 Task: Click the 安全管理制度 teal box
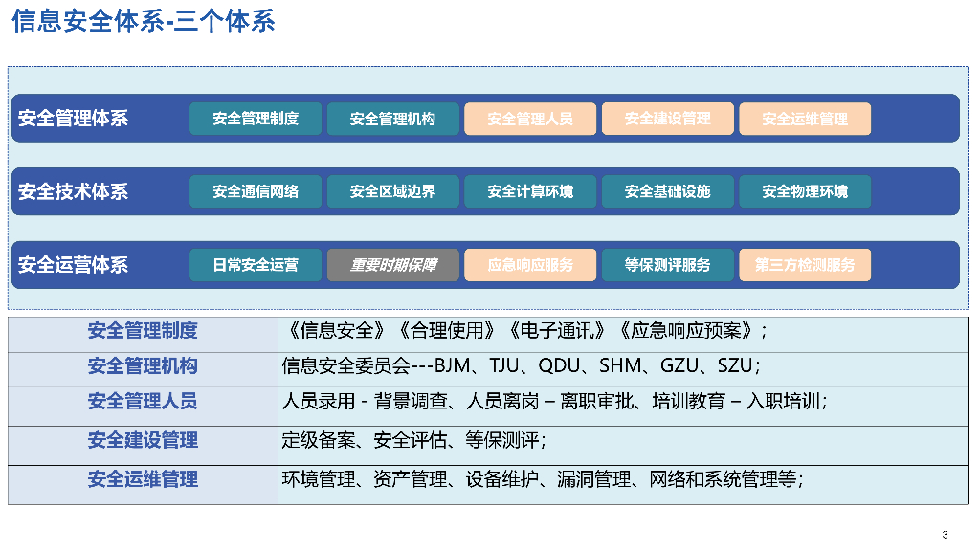coord(256,119)
